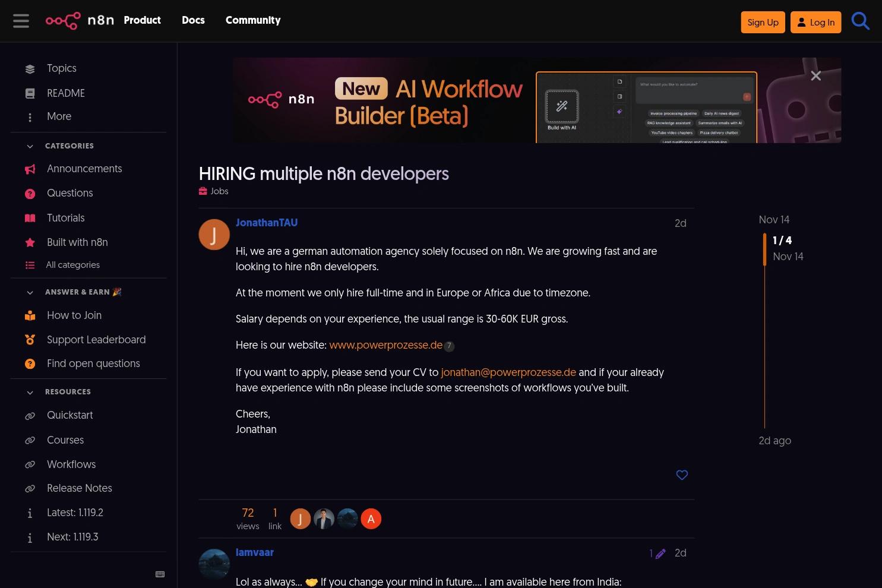Open the Docs menu item

(x=193, y=20)
